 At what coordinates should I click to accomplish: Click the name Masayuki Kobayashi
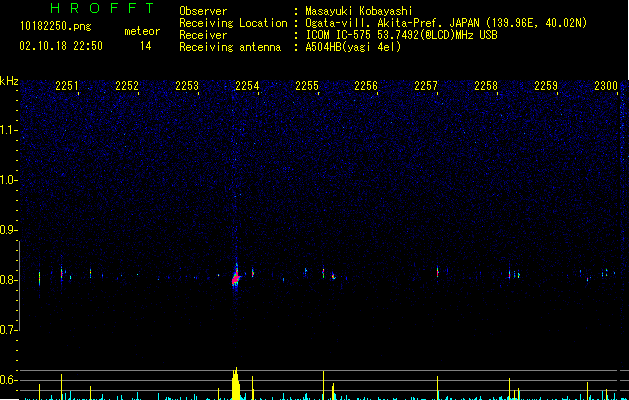pos(359,11)
